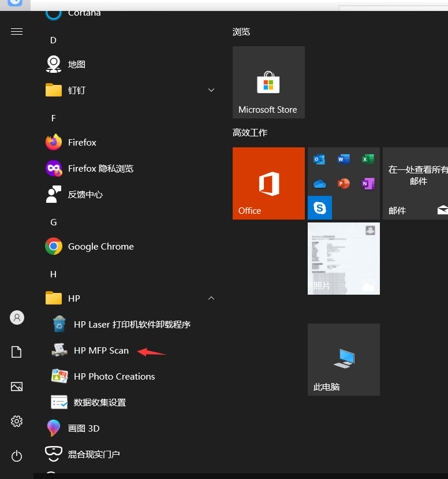Expand the hamburger menu at top

[x=17, y=31]
